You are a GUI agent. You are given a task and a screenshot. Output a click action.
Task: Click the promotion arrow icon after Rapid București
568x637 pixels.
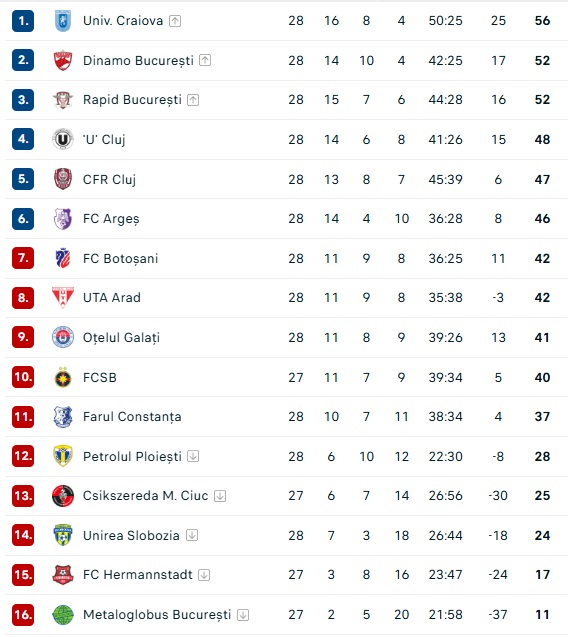pos(193,100)
